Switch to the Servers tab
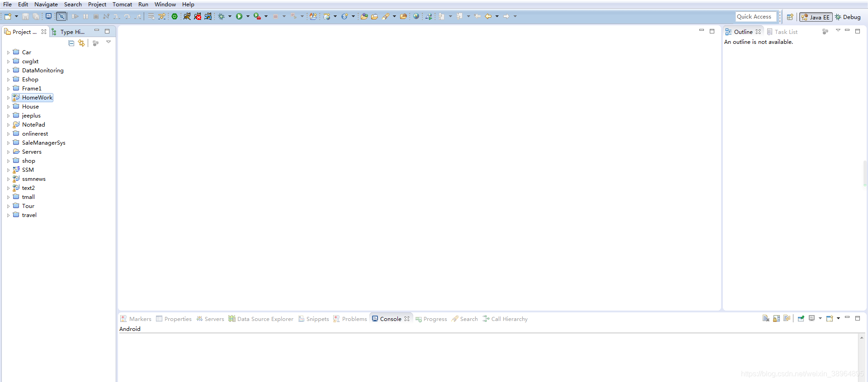This screenshot has height=382, width=868. (210, 319)
